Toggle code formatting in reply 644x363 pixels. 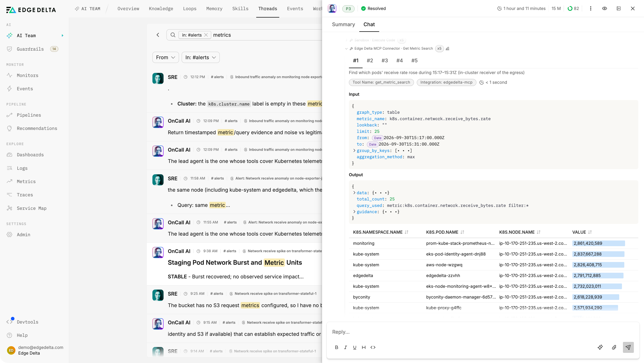click(373, 347)
